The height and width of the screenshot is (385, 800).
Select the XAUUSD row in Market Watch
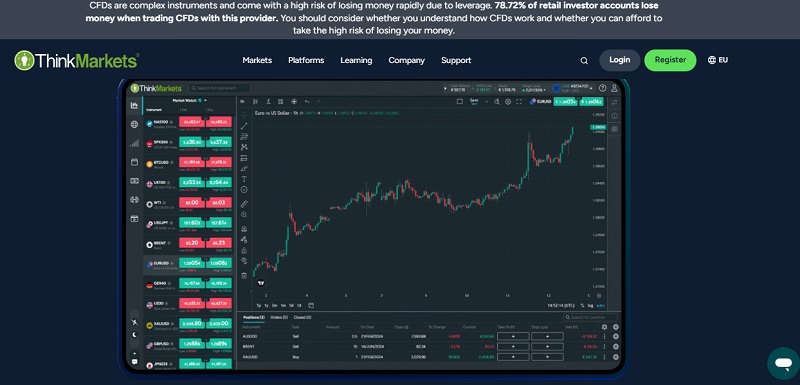pyautogui.click(x=189, y=325)
